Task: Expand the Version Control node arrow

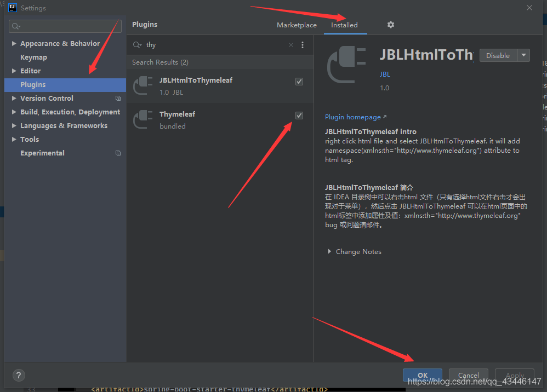Action: tap(14, 98)
